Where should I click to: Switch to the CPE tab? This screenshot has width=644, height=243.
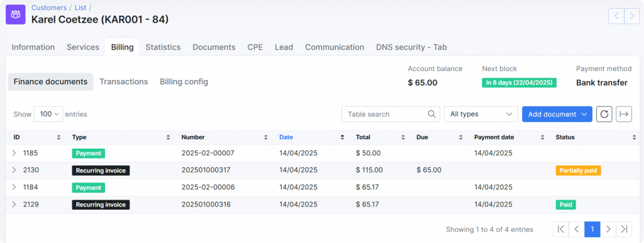tap(255, 47)
